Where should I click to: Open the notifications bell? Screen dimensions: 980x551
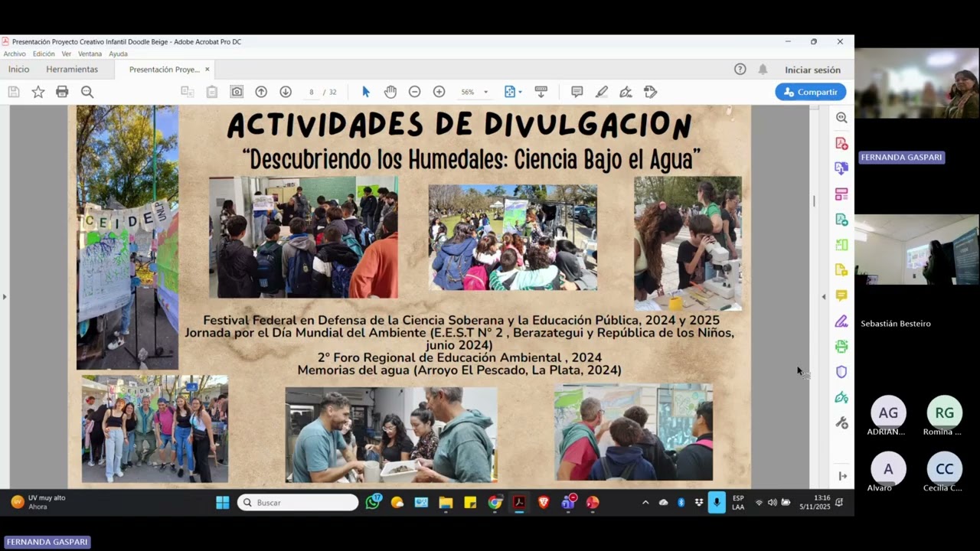coord(763,69)
